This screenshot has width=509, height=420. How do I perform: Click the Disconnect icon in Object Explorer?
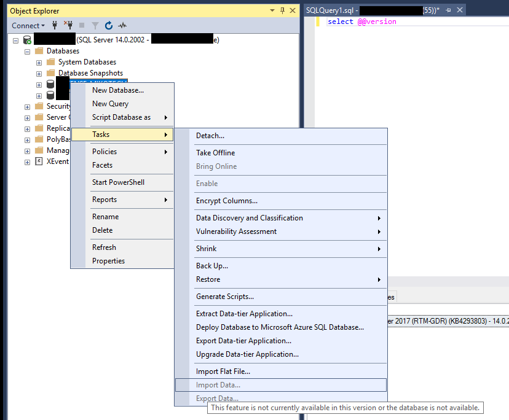(x=69, y=25)
